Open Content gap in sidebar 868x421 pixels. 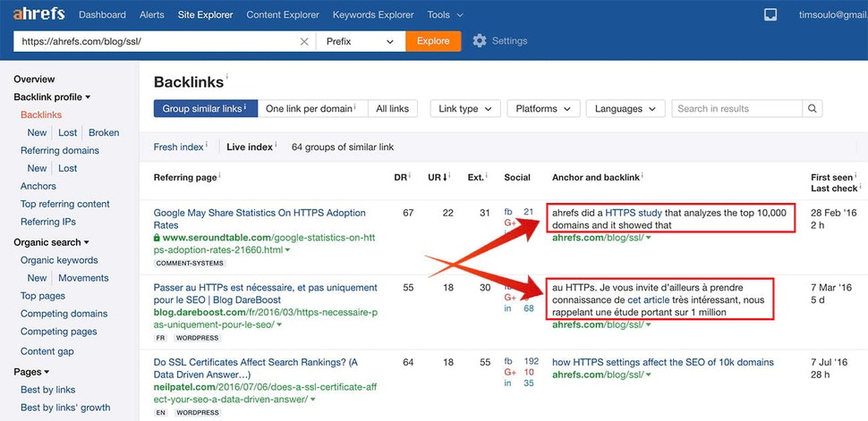tap(47, 351)
